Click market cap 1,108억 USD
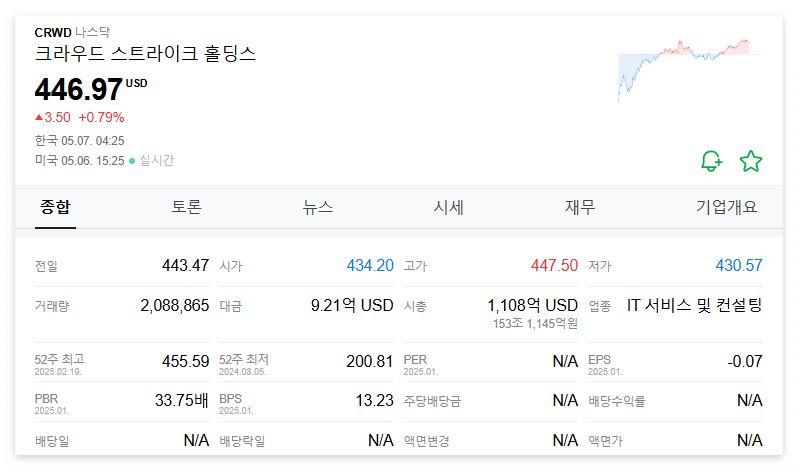The width and height of the screenshot is (798, 470). [x=533, y=306]
